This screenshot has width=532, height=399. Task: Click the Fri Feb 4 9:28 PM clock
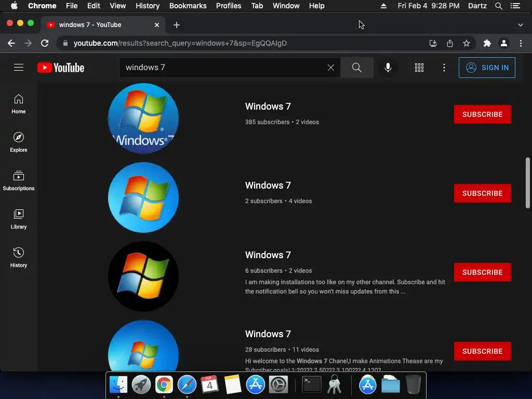(429, 6)
